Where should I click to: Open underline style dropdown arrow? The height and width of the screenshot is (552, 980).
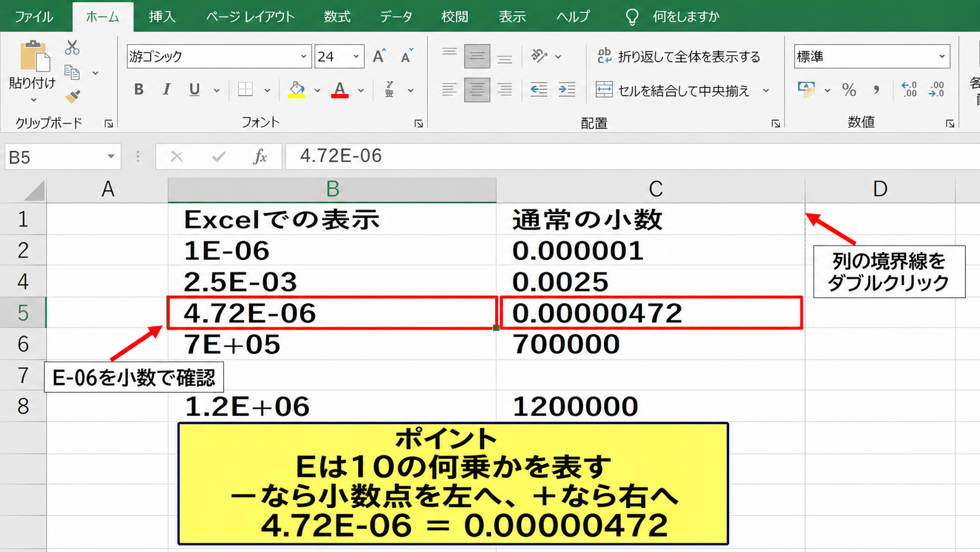tap(216, 90)
